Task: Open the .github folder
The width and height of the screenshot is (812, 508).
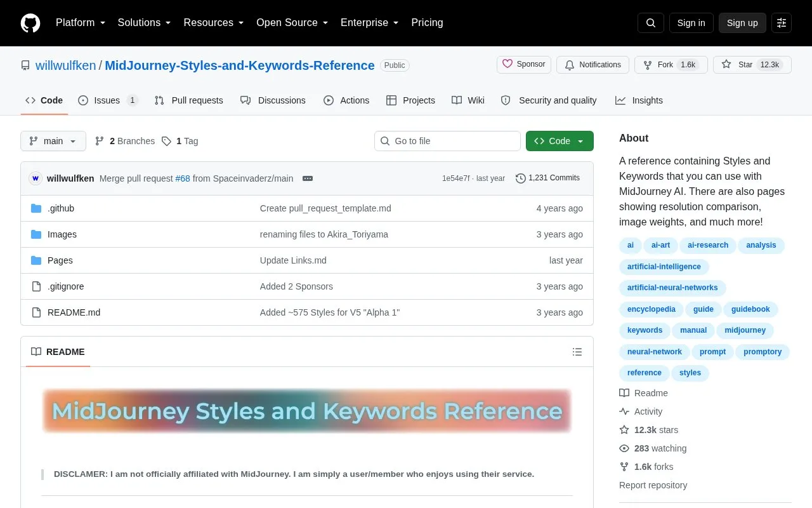Action: pyautogui.click(x=61, y=208)
